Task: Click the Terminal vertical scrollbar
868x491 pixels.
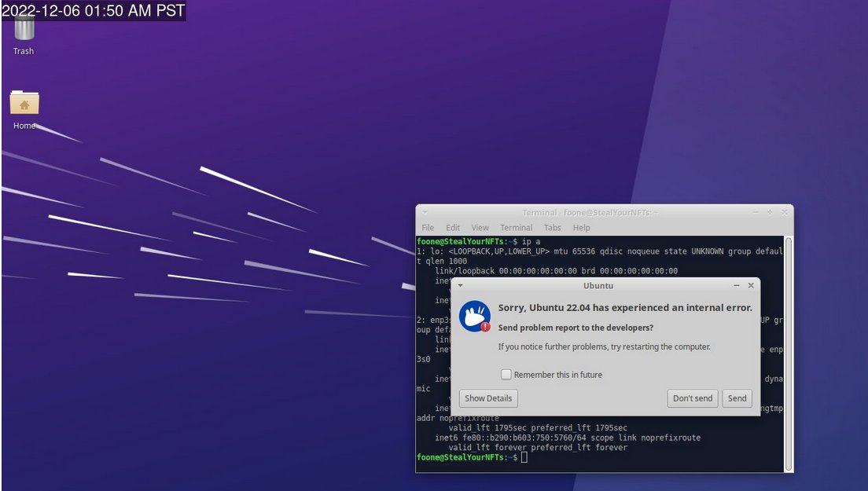Action: click(x=789, y=354)
